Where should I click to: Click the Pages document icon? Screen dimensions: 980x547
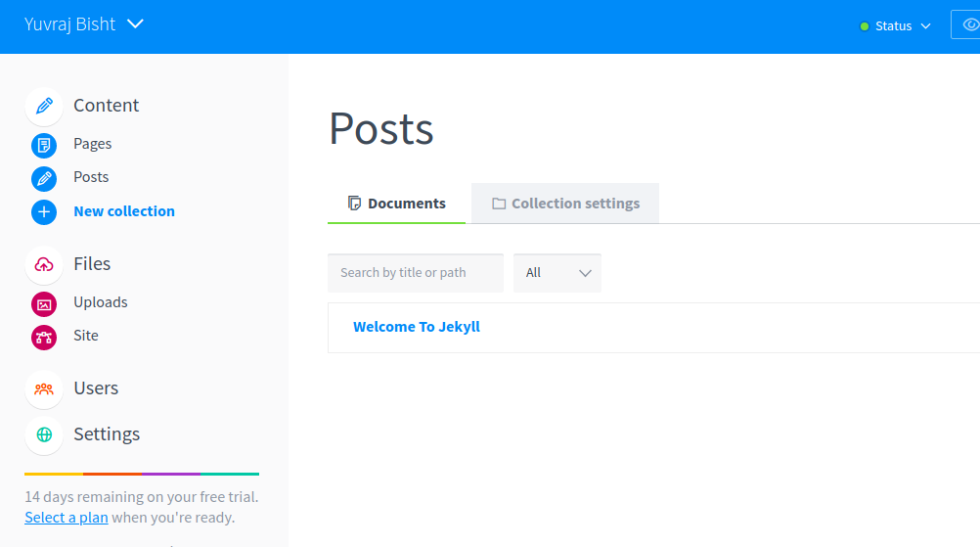[x=44, y=145]
